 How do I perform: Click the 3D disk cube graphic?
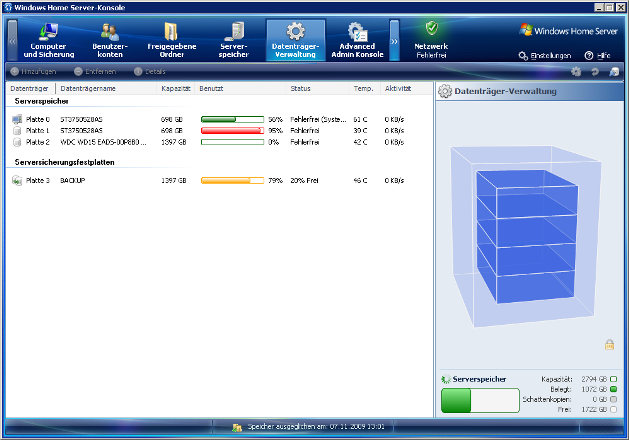point(526,237)
